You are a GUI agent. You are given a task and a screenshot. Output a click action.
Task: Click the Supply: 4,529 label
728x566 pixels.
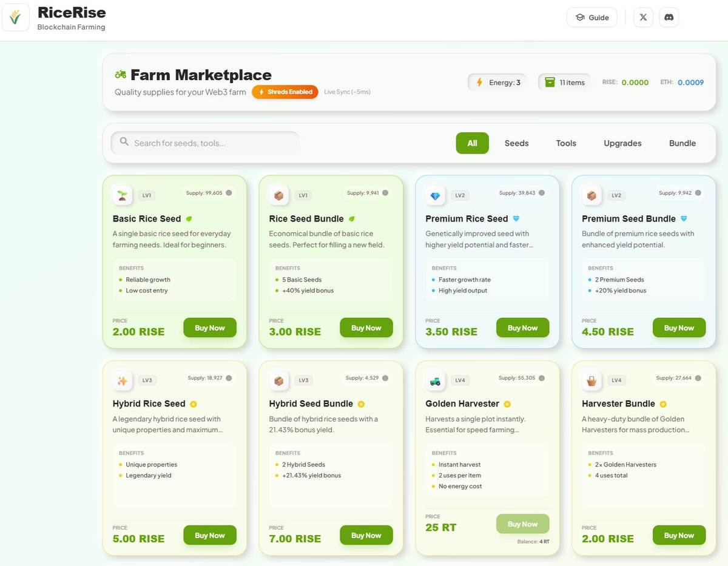coord(362,378)
